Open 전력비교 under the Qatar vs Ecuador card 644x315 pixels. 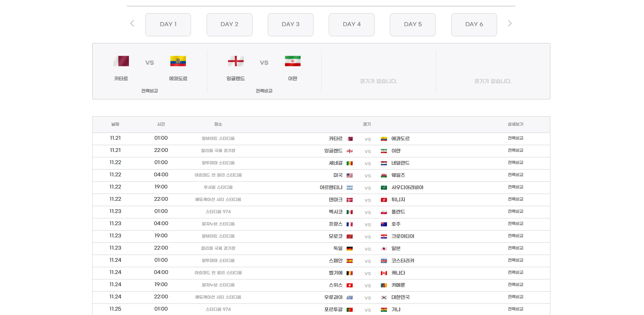150,91
